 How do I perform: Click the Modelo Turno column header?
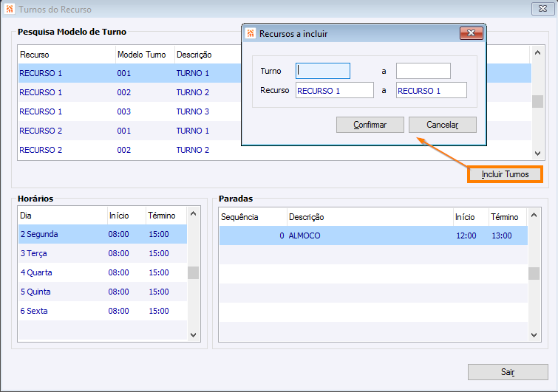[x=145, y=55]
